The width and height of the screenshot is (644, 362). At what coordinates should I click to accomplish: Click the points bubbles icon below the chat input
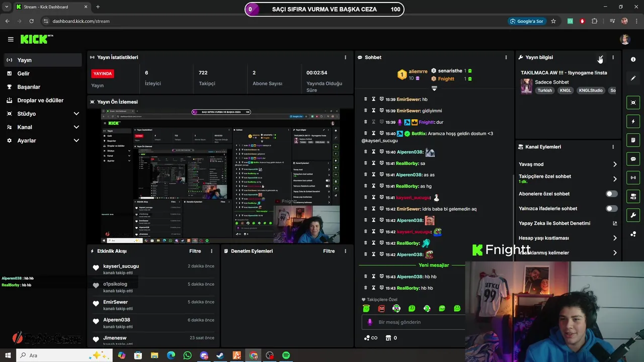[367, 338]
